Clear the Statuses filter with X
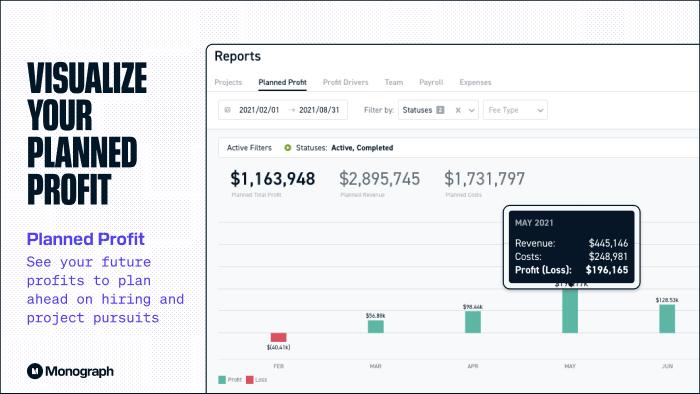Screen dimensions: 700x394 point(458,110)
